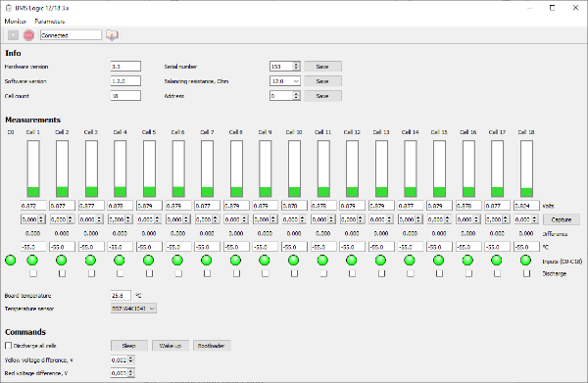Click the Cell 5 green input indicator
This screenshot has width=588, height=383.
(x=149, y=261)
